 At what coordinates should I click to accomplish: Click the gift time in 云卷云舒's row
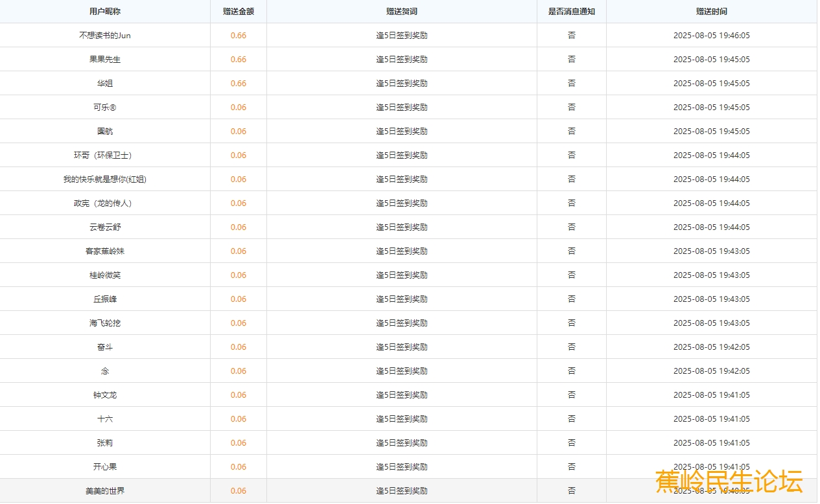coord(711,227)
